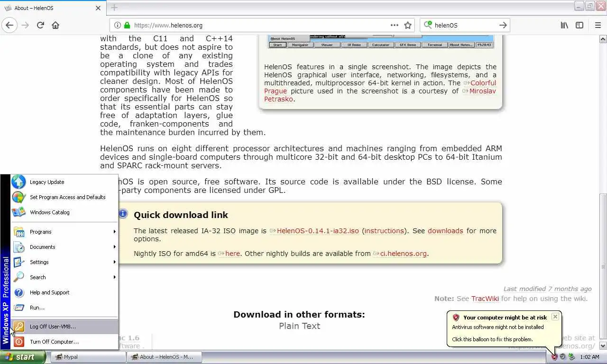The width and height of the screenshot is (607, 364).
Task: Click the shield icon in the warning balloon
Action: [x=456, y=318]
